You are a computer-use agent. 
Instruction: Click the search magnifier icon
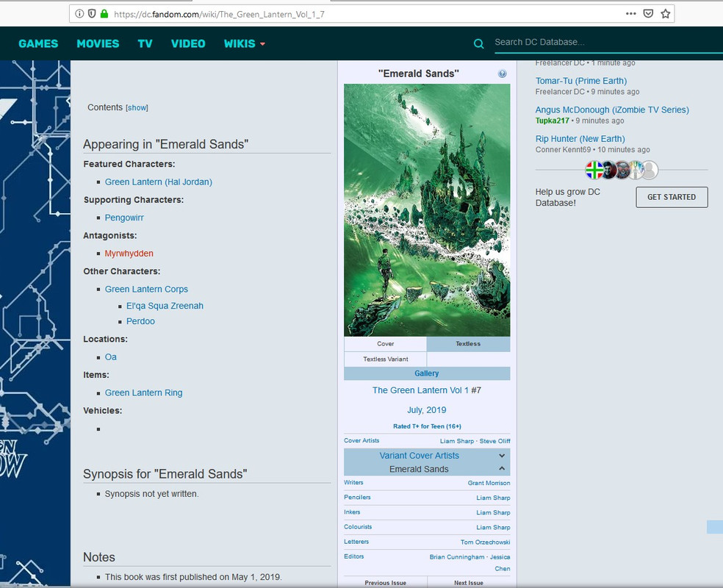tap(478, 44)
